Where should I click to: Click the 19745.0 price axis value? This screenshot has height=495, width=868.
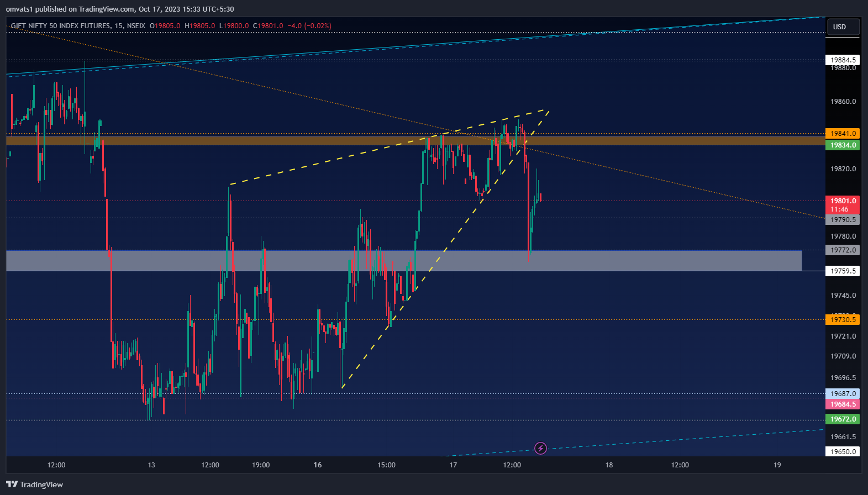click(x=843, y=295)
